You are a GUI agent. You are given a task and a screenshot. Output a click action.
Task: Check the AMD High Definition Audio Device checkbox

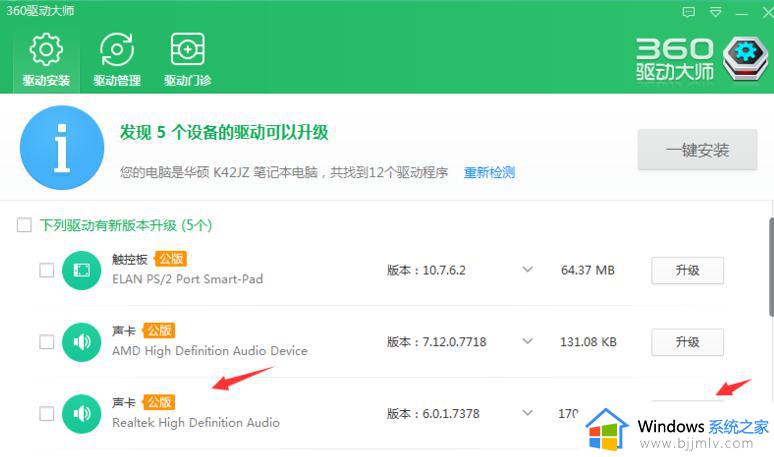click(46, 342)
